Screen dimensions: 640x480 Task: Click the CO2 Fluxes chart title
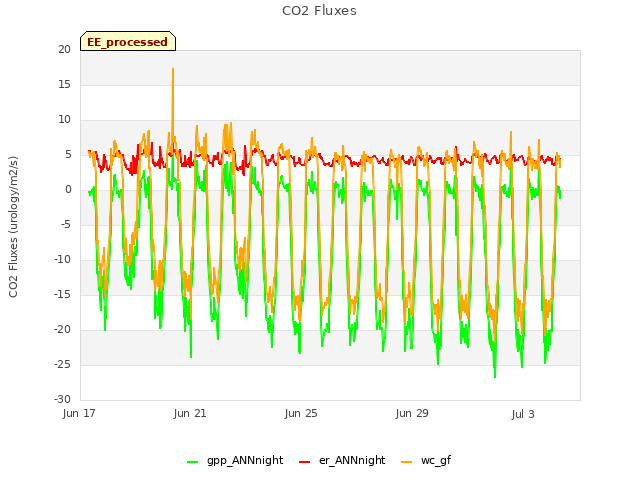point(319,11)
